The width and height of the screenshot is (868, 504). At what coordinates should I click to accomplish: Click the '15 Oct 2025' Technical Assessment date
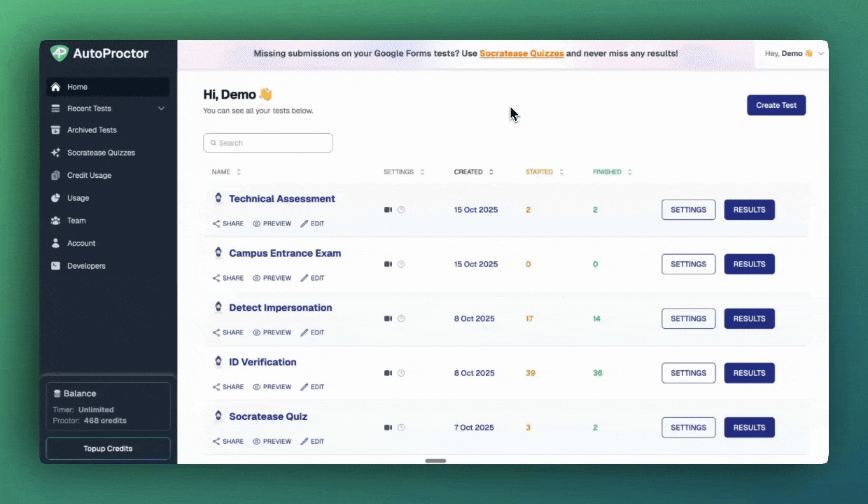click(476, 210)
